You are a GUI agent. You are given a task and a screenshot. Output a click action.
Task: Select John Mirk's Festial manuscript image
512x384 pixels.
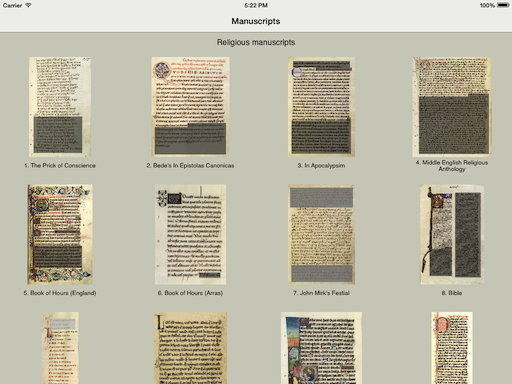(321, 234)
